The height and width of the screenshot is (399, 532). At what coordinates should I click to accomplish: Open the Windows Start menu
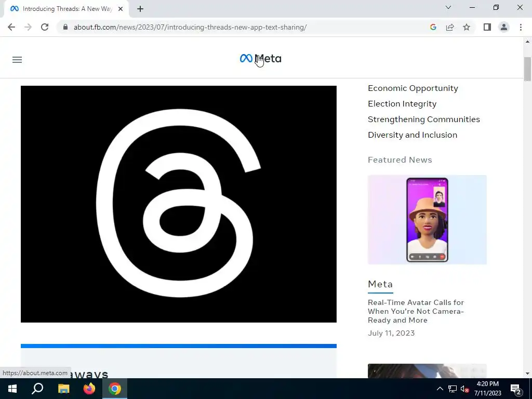click(x=12, y=389)
